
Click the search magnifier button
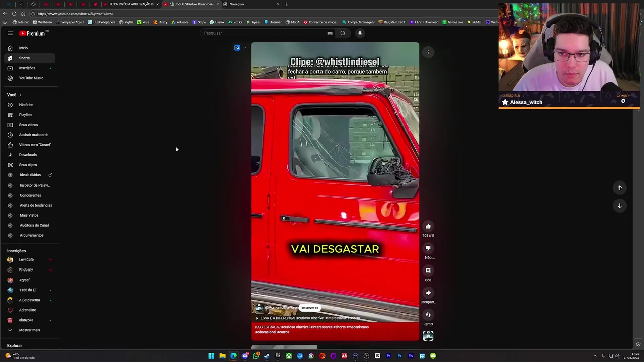click(x=343, y=33)
